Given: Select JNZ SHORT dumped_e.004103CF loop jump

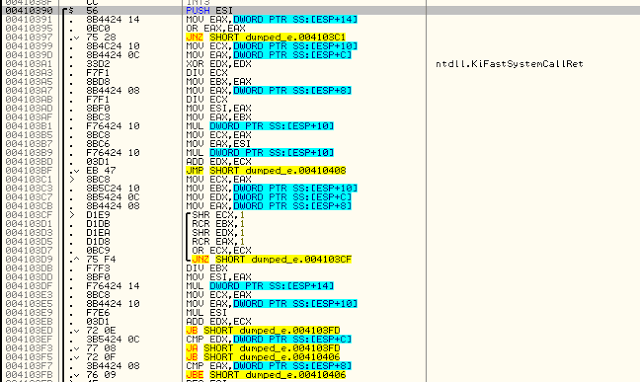Looking at the screenshot, I should 272,260.
